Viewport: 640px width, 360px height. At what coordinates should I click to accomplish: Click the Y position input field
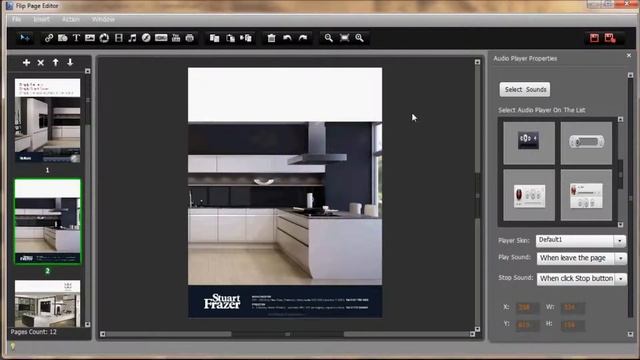click(x=527, y=325)
